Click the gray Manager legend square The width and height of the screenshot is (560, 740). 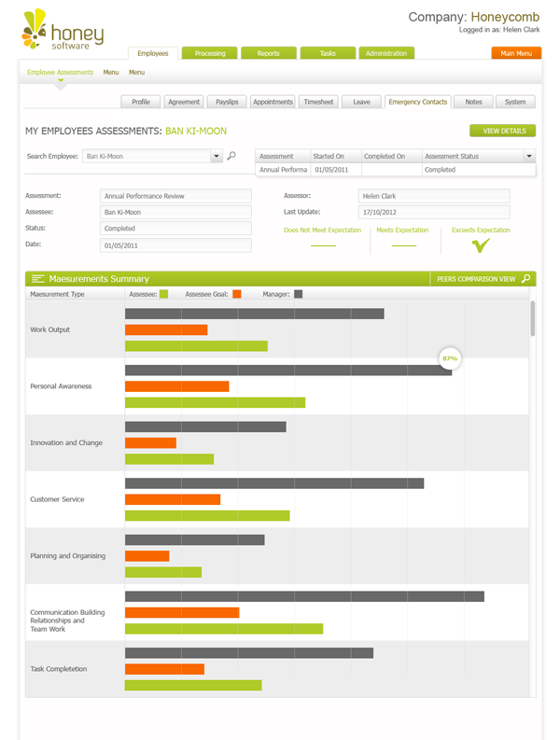pyautogui.click(x=299, y=294)
